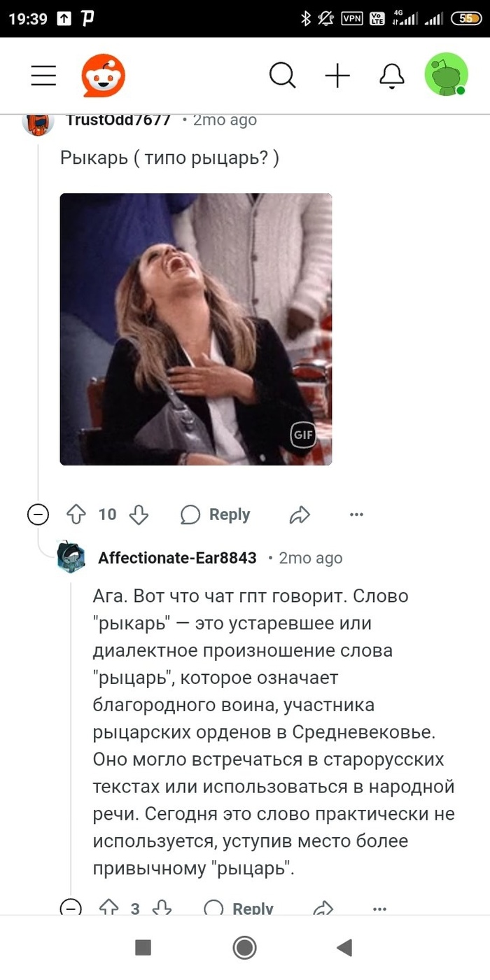Image resolution: width=490 pixels, height=980 pixels.
Task: Collapse the TrustOdd7677 comment thread
Action: click(x=38, y=514)
